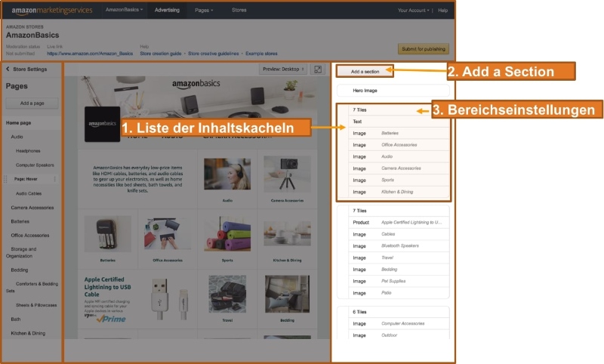The width and height of the screenshot is (604, 364).
Task: Select the Bath page
Action: click(x=16, y=319)
